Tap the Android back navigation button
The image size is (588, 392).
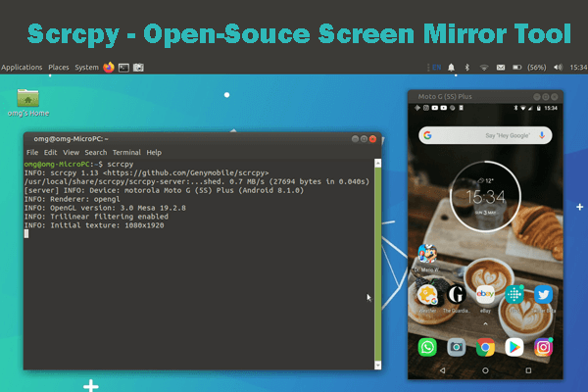tap(443, 370)
